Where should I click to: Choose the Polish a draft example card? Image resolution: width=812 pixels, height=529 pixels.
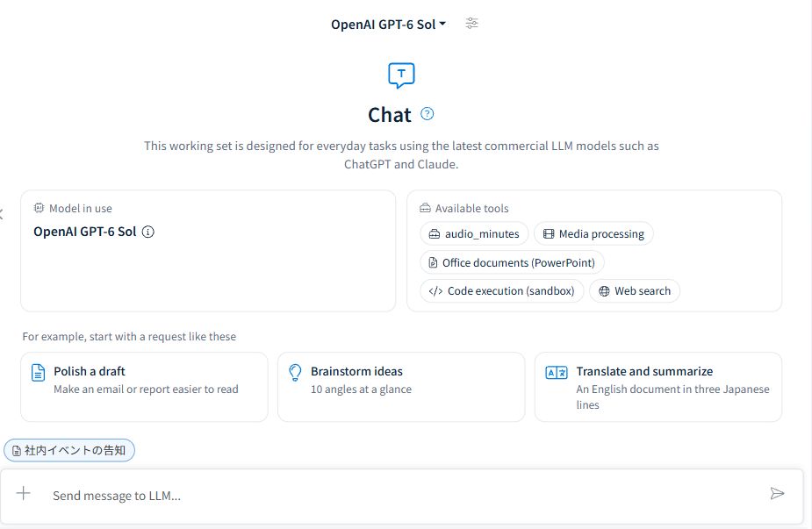pyautogui.click(x=144, y=387)
